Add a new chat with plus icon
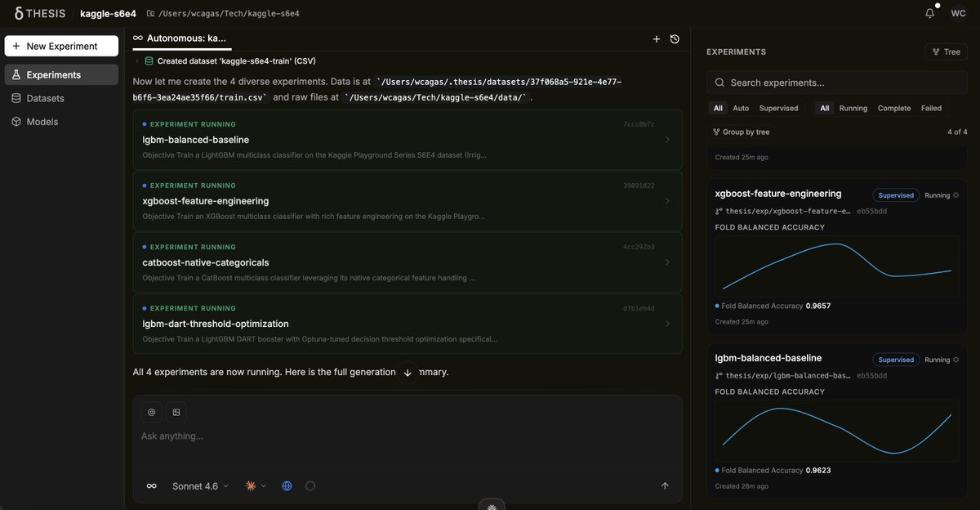 coord(656,39)
